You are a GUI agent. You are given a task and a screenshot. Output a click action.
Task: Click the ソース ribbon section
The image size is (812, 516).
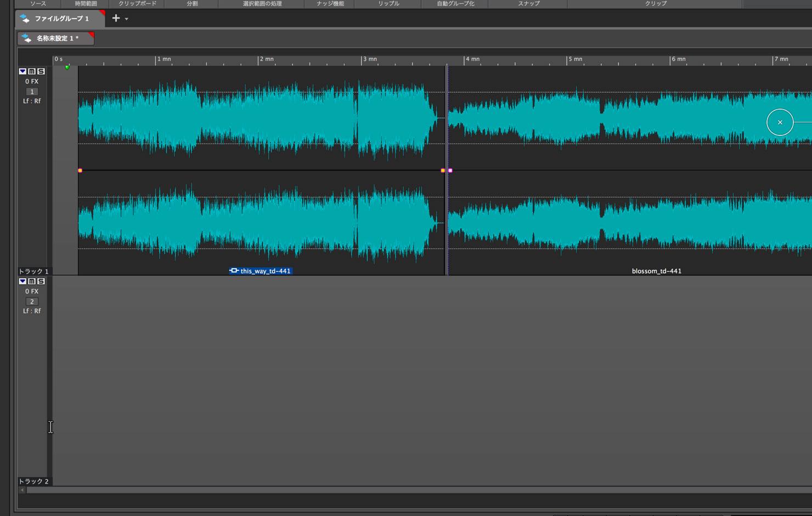click(38, 3)
